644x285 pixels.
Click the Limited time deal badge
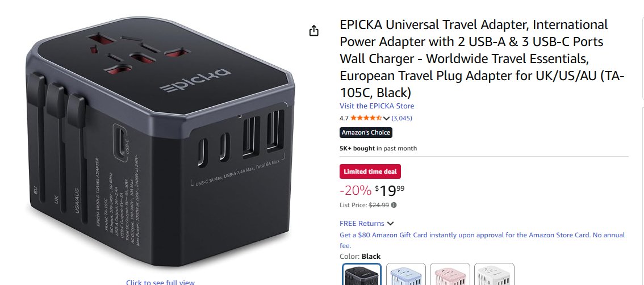coord(370,171)
